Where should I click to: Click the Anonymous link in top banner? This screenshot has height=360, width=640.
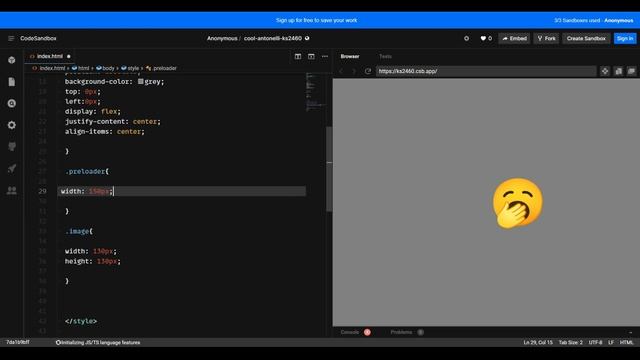pos(619,20)
